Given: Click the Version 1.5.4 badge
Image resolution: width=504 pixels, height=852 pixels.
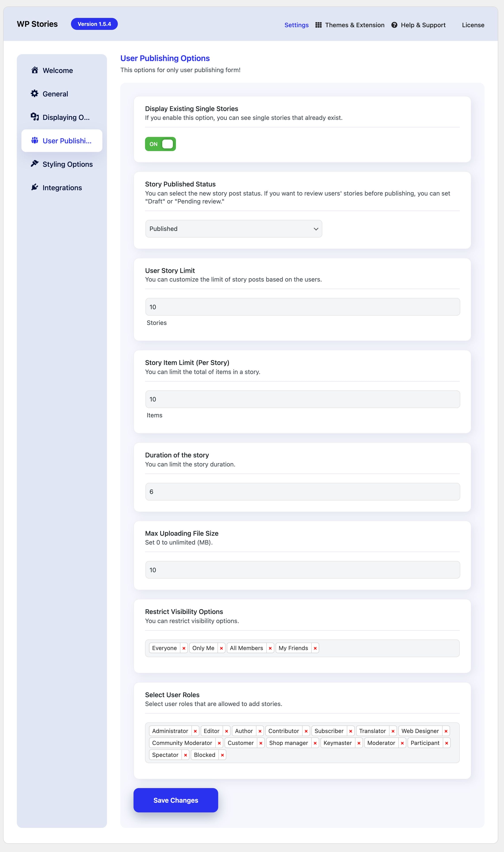Looking at the screenshot, I should coord(94,24).
